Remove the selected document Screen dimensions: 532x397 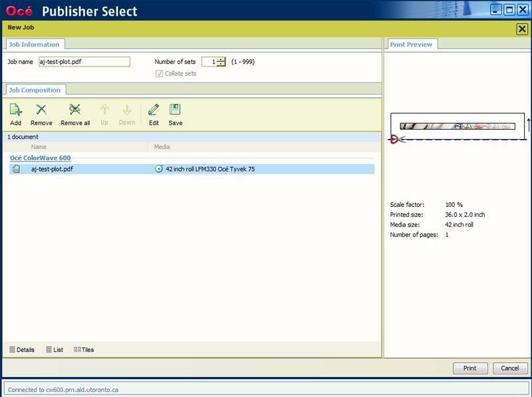click(x=41, y=114)
